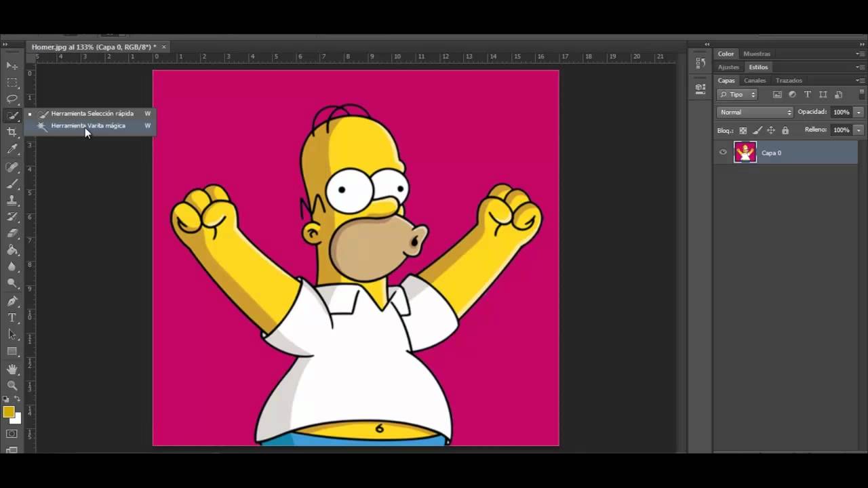This screenshot has height=488, width=868.
Task: Open the Normal blend mode dropdown
Action: click(x=755, y=112)
